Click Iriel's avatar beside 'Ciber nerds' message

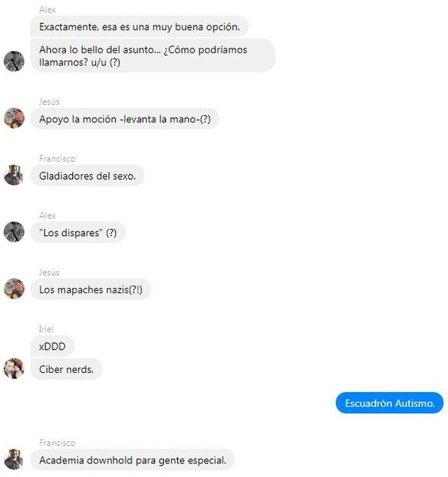[14, 368]
